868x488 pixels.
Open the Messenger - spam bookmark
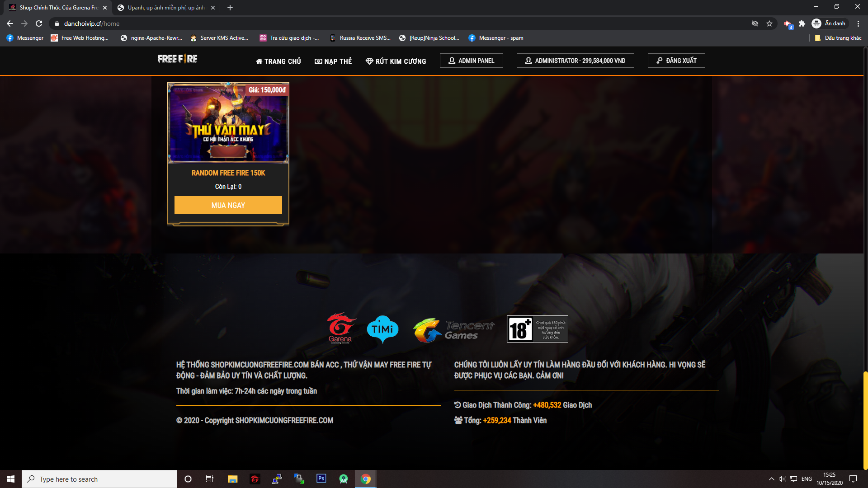496,38
